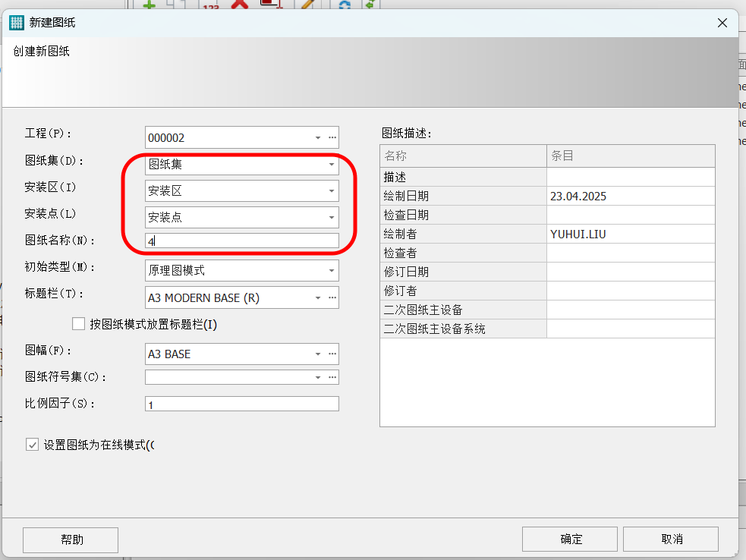Viewport: 746px width, 560px height.
Task: Enable 按图纸模式放置标题栏 checkbox
Action: coord(78,324)
